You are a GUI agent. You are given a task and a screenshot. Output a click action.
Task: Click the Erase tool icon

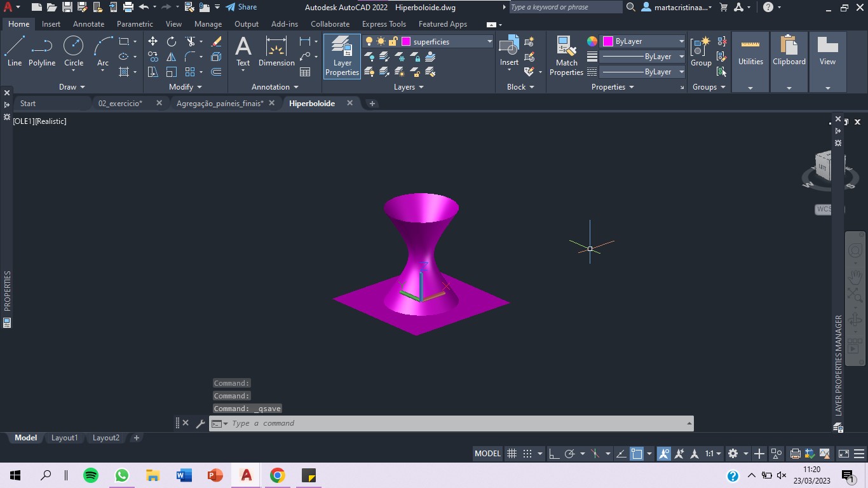pos(216,41)
